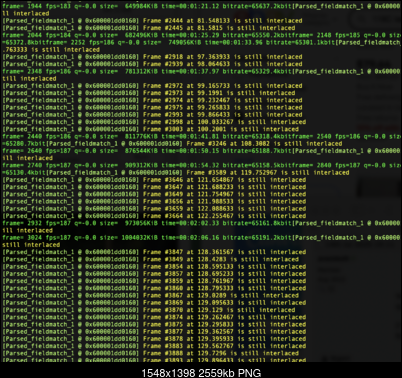
Task: Click the progress text 'frame= 1944 fps=183'
Action: pyautogui.click(x=36, y=6)
